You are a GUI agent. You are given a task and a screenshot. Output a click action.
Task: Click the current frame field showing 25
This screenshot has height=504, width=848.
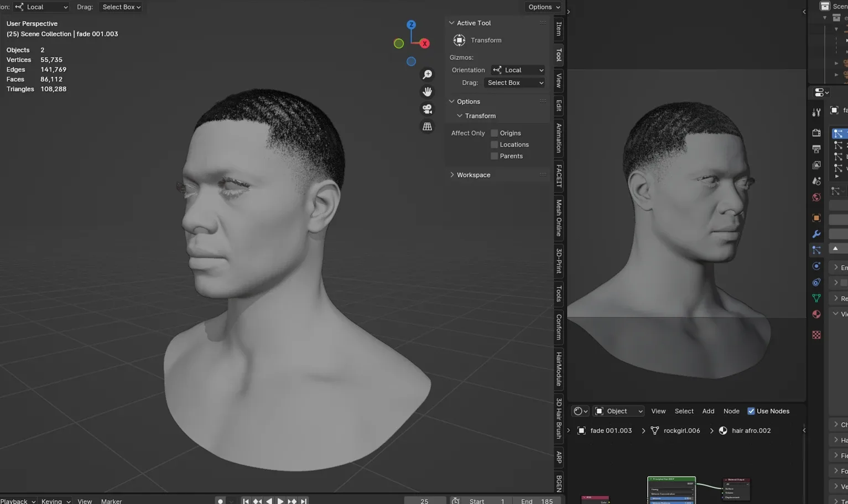pos(425,501)
